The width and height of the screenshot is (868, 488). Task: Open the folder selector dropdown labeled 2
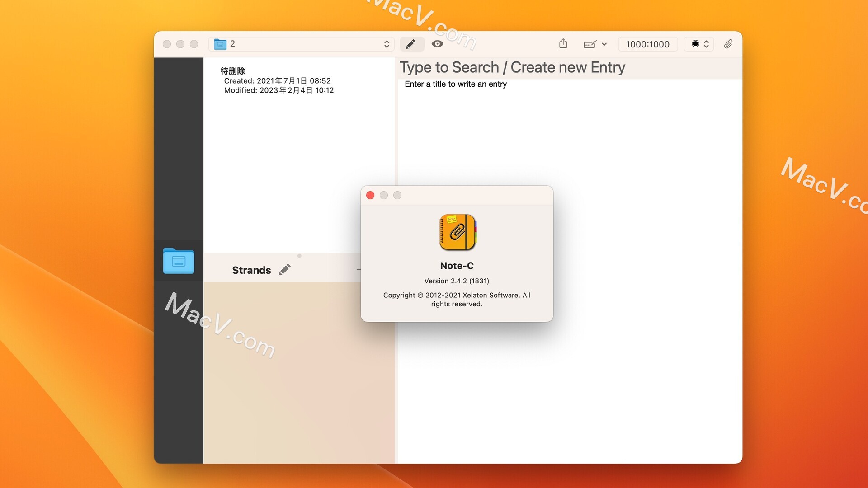[x=301, y=44]
